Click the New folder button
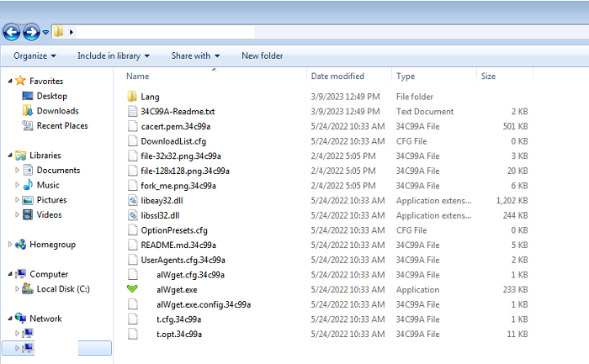The height and width of the screenshot is (364, 589). tap(262, 56)
